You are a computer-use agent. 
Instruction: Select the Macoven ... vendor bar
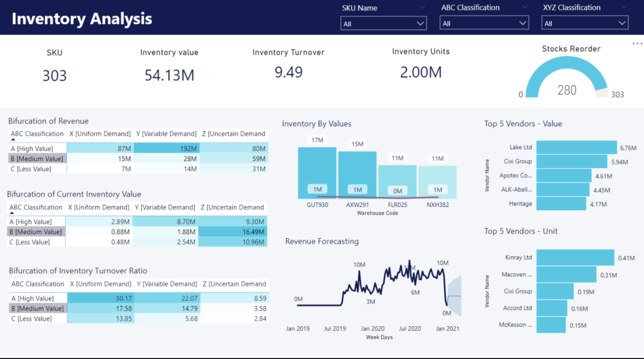click(x=566, y=274)
